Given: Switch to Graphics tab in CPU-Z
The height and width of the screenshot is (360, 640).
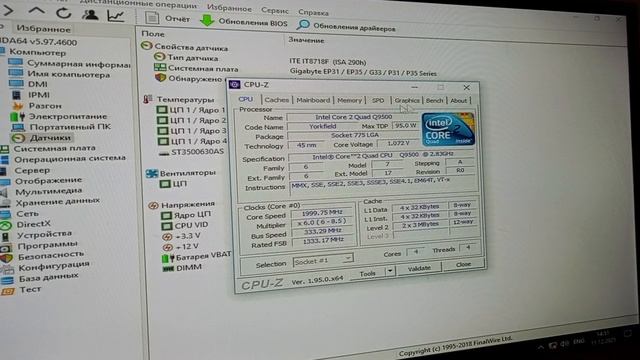Looking at the screenshot, I should click(407, 100).
